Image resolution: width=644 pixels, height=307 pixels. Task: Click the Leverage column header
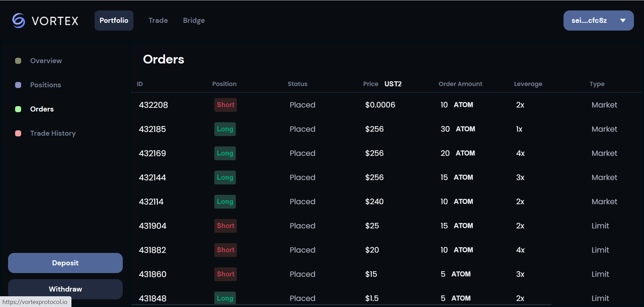click(528, 84)
